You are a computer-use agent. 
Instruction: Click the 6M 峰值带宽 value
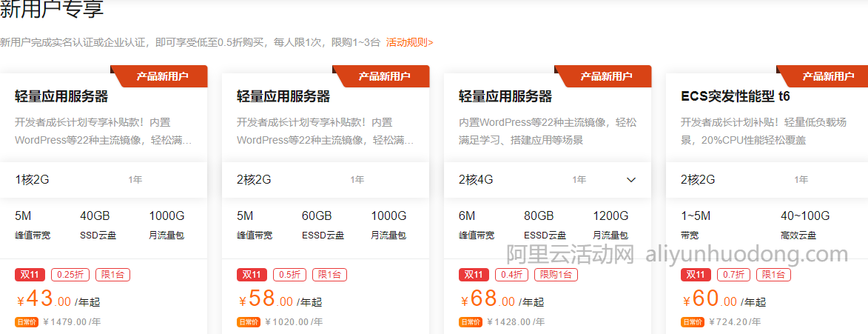[467, 216]
